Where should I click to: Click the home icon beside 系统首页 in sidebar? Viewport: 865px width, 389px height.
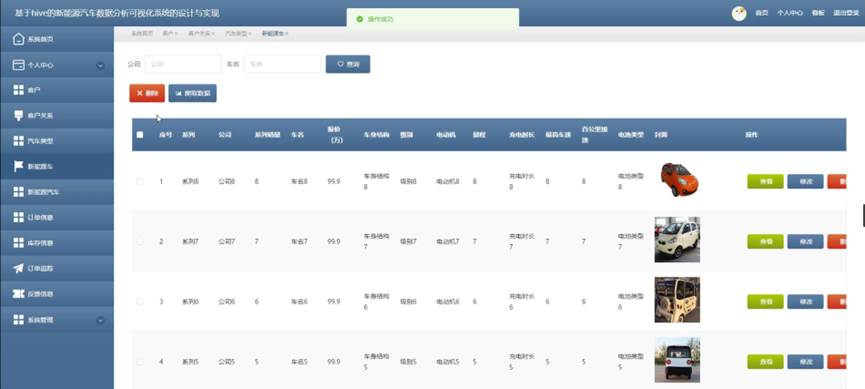tap(19, 39)
